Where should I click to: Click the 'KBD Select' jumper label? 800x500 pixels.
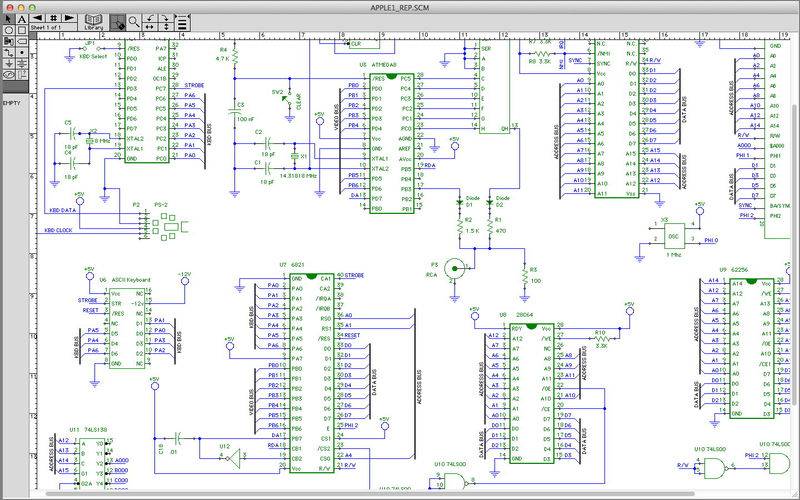pos(93,57)
